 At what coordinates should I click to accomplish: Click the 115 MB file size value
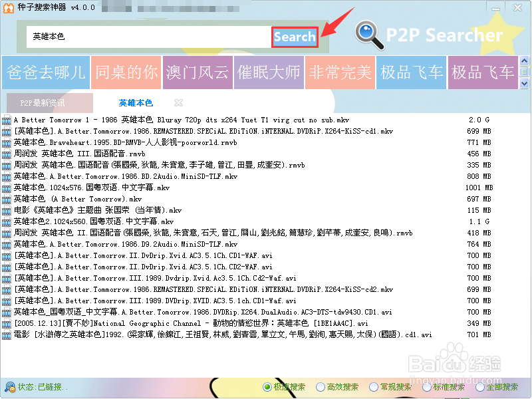479,210
